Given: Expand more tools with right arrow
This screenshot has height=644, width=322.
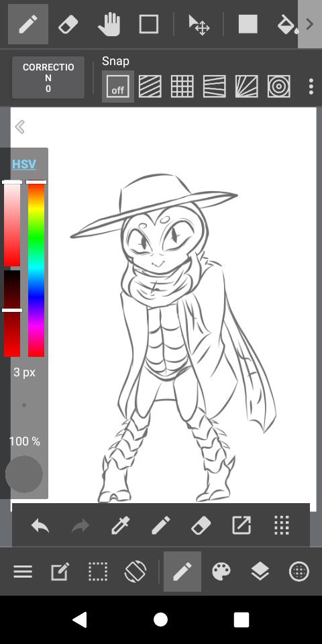Looking at the screenshot, I should (310, 24).
